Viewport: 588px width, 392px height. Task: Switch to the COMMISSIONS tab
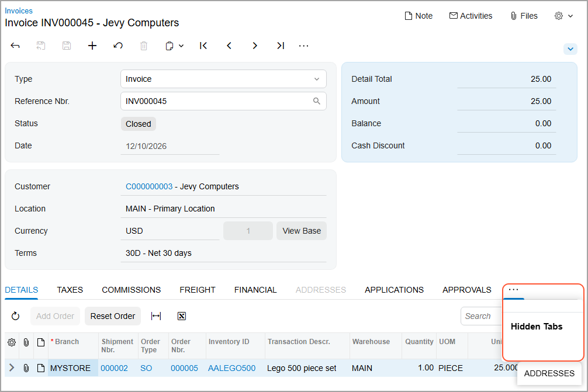(x=132, y=290)
